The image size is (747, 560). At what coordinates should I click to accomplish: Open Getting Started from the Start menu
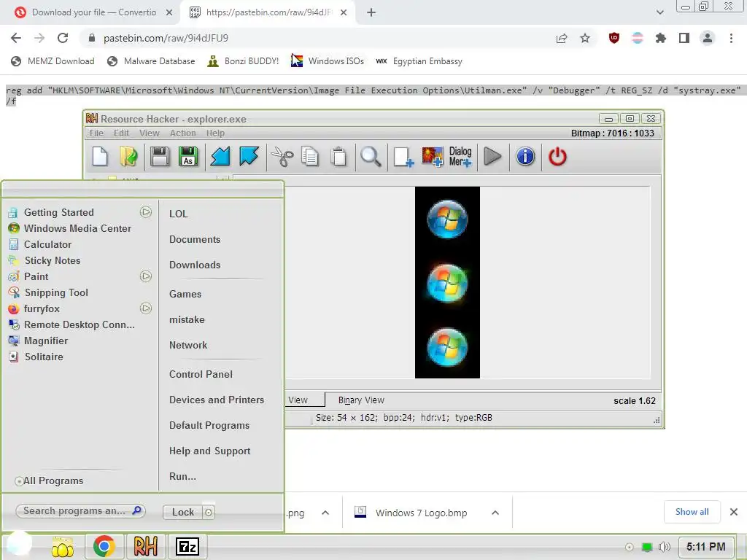point(59,212)
